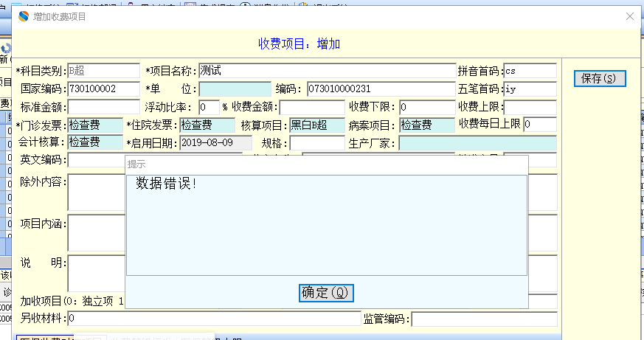The width and height of the screenshot is (644, 340).
Task: Click the 拼音首码 field showing cs
Action: coord(530,71)
